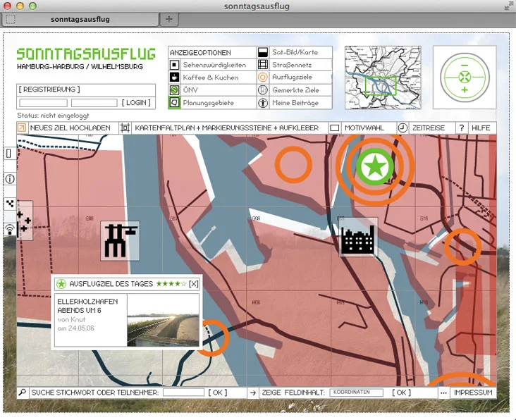Click the plus-signs marker at left map edge
The image size is (516, 420).
(x=25, y=221)
